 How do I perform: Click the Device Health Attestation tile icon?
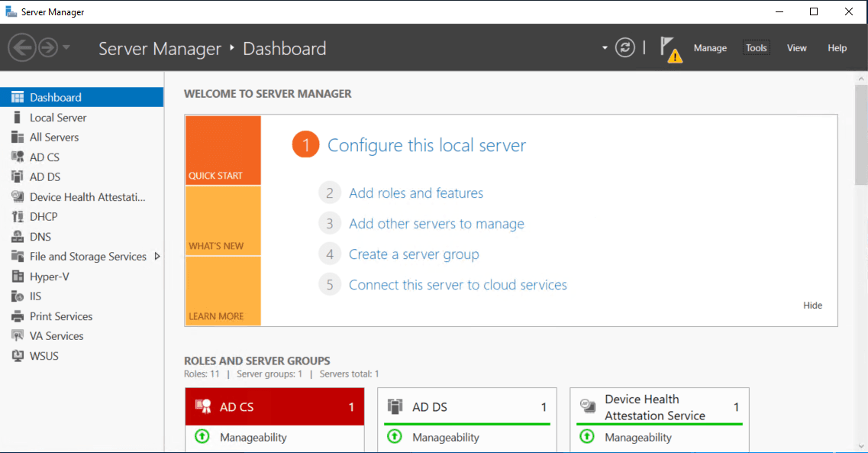(x=587, y=406)
